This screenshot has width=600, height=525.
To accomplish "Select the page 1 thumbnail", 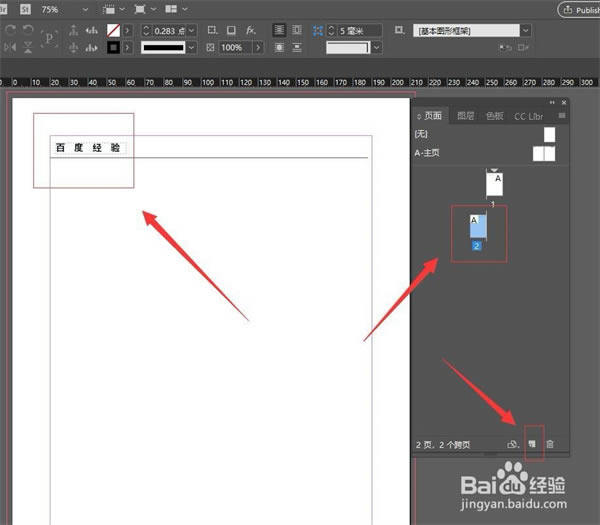I will click(494, 184).
